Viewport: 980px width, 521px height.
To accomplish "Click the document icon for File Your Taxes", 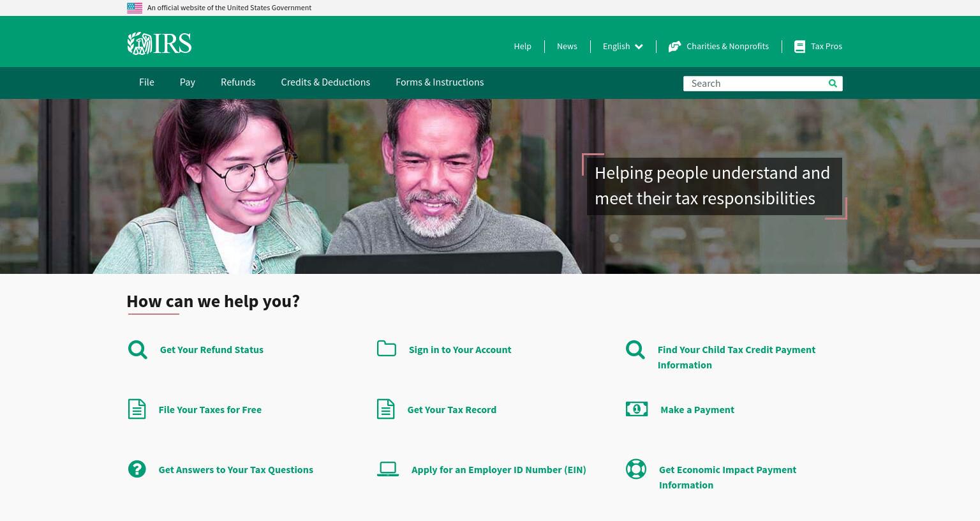I will (137, 409).
